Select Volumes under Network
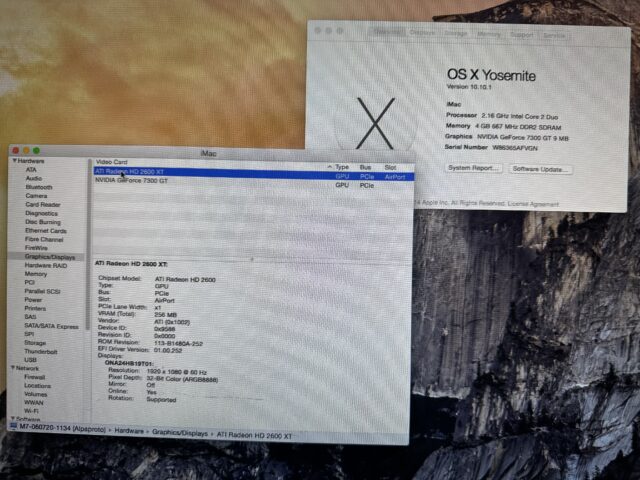Image resolution: width=640 pixels, height=480 pixels. pyautogui.click(x=36, y=394)
